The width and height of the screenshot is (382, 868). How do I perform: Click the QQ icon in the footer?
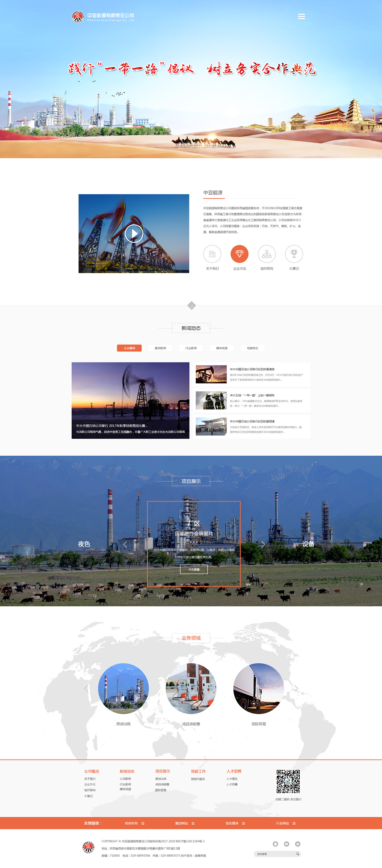(275, 844)
